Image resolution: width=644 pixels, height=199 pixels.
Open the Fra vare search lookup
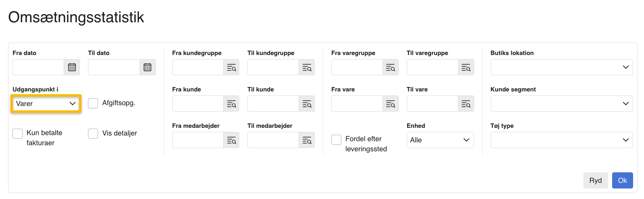pos(391,104)
